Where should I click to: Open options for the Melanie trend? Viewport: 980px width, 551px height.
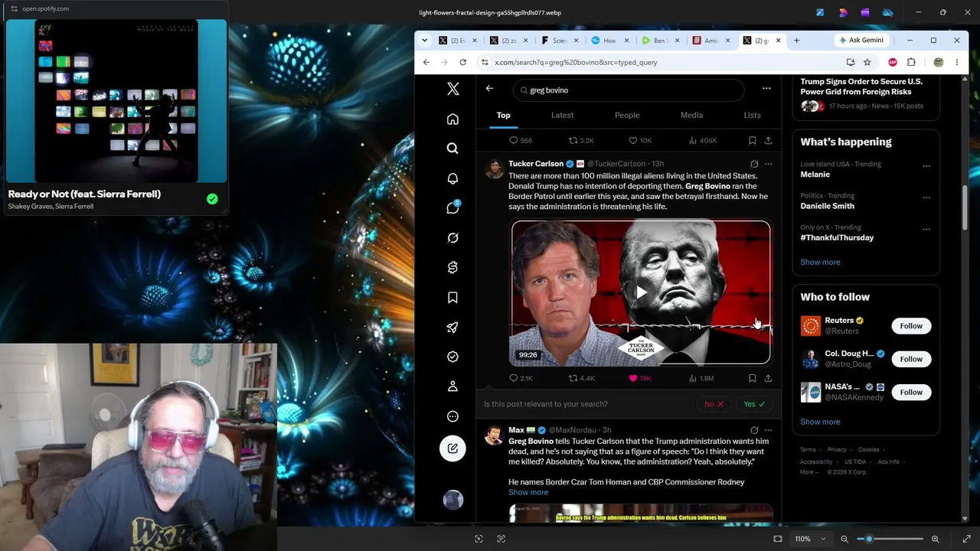926,165
